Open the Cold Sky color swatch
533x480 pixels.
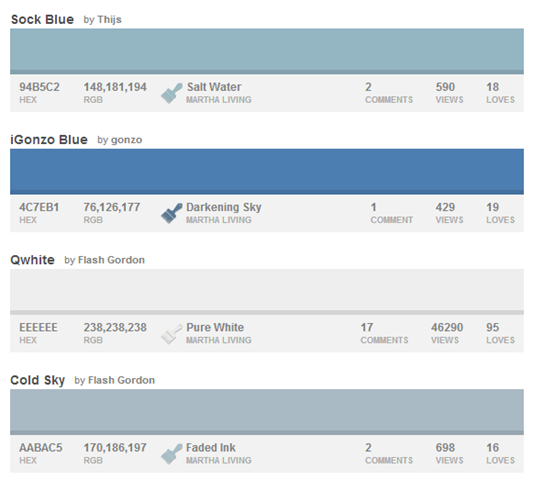point(267,412)
